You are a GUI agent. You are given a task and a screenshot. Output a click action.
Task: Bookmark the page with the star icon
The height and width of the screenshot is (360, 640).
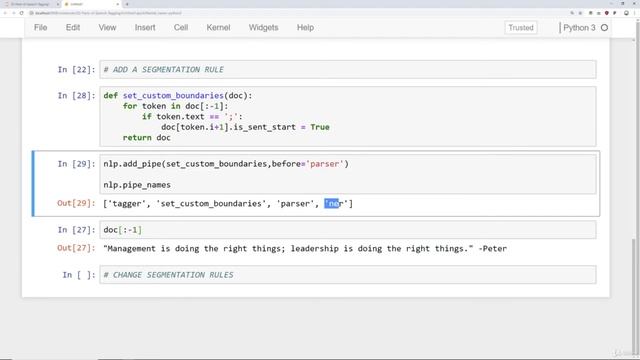click(580, 13)
